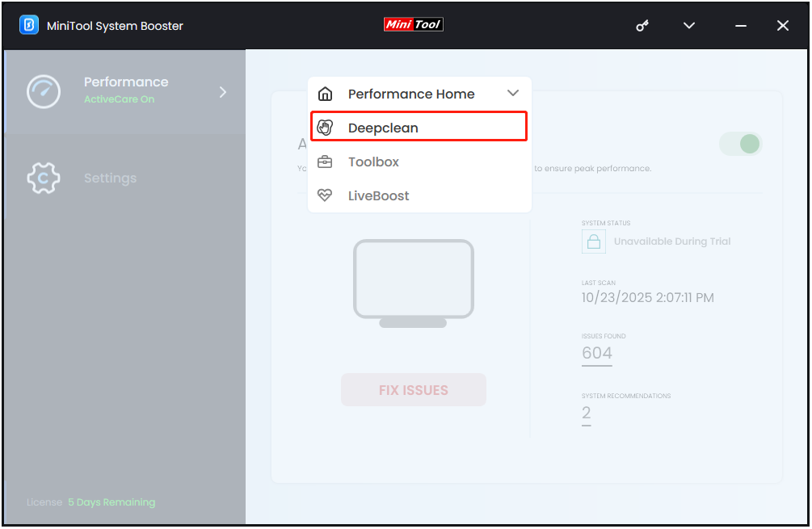Click the FIX ISSUES button
This screenshot has height=529, width=812.
[413, 389]
